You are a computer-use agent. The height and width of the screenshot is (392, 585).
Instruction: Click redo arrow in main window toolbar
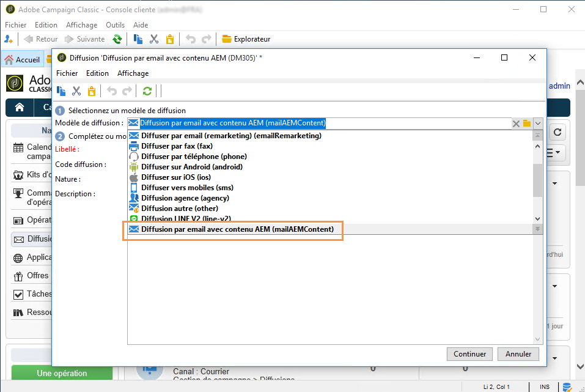coord(207,39)
